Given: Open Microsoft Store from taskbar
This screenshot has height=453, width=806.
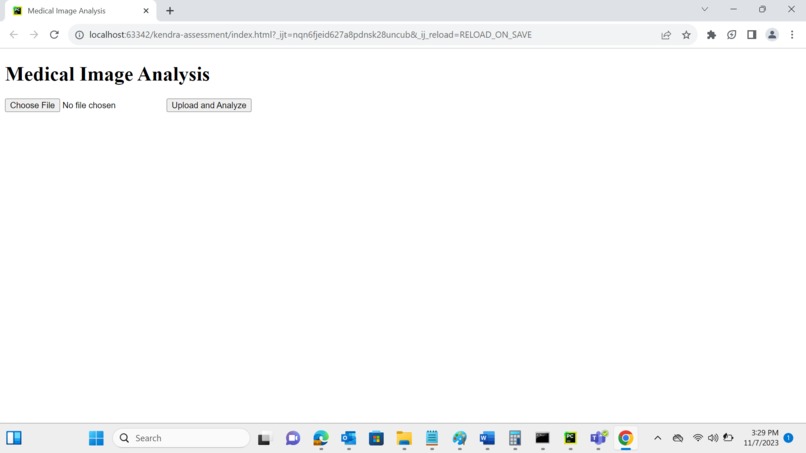Looking at the screenshot, I should tap(376, 438).
